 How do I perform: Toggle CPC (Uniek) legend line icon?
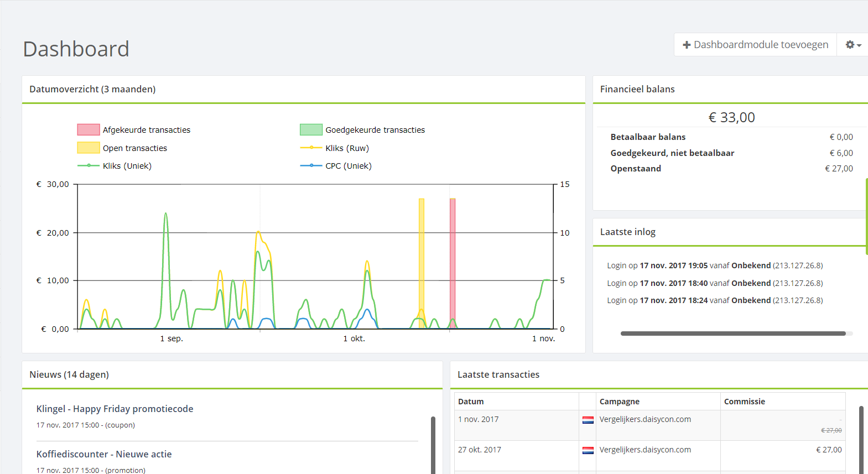point(311,165)
